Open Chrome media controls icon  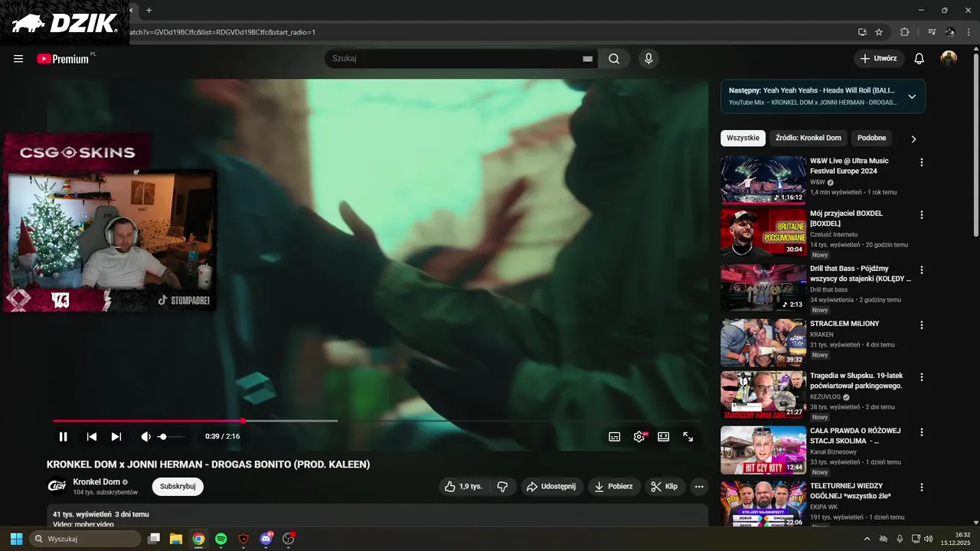coord(932,32)
